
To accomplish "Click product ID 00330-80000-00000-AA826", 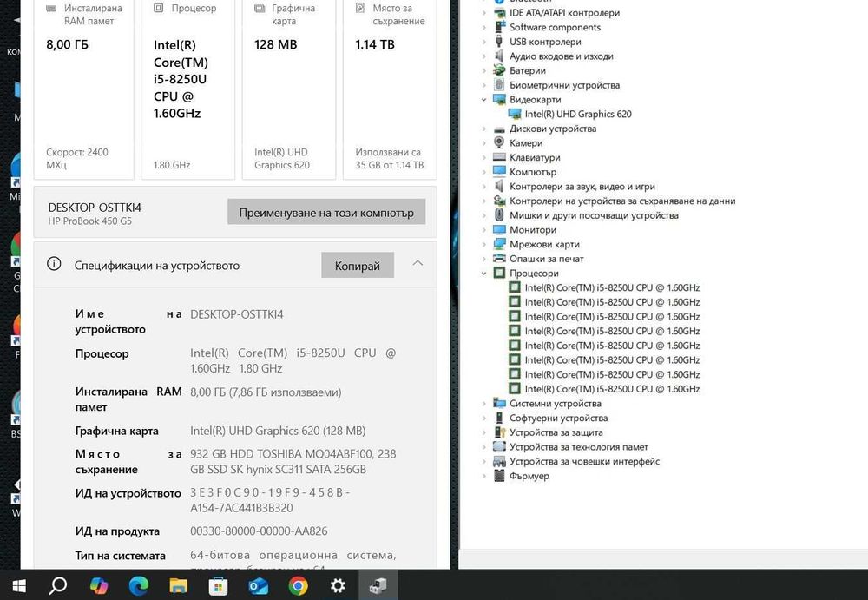I will (259, 531).
